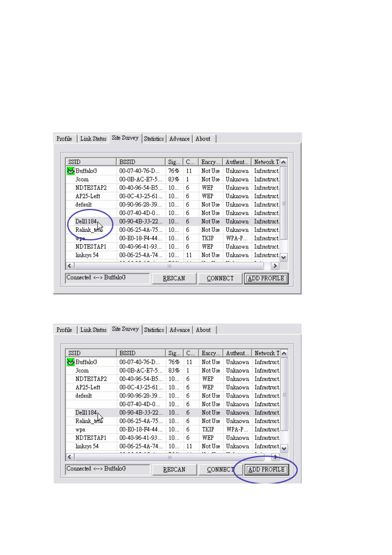
Task: Switch to Statistics tab in upper dialog
Action: tap(154, 139)
